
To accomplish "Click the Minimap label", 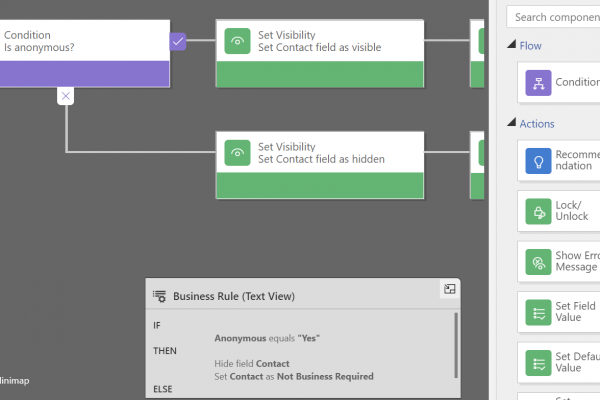I will (15, 381).
